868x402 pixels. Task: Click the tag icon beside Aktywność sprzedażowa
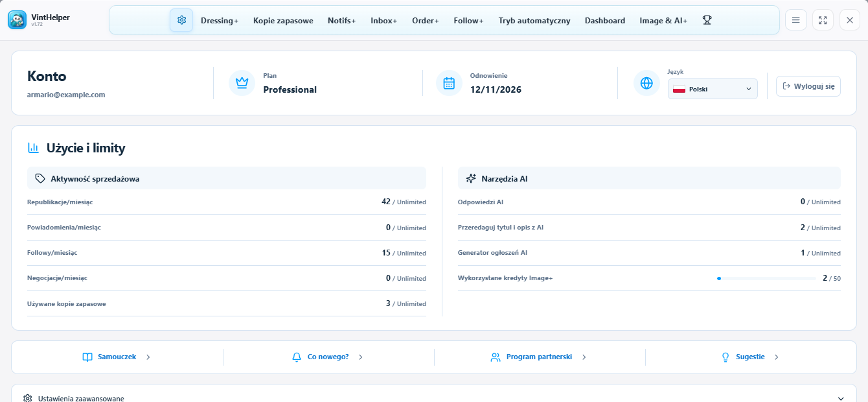40,178
